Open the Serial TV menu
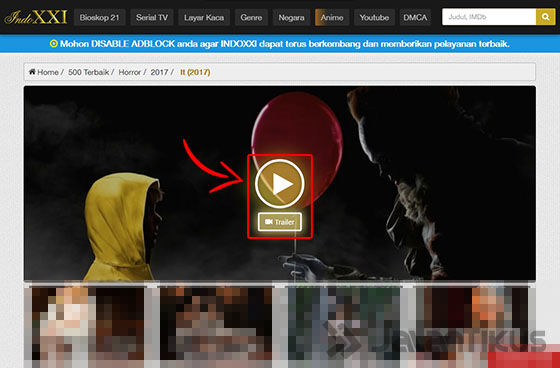 152,17
